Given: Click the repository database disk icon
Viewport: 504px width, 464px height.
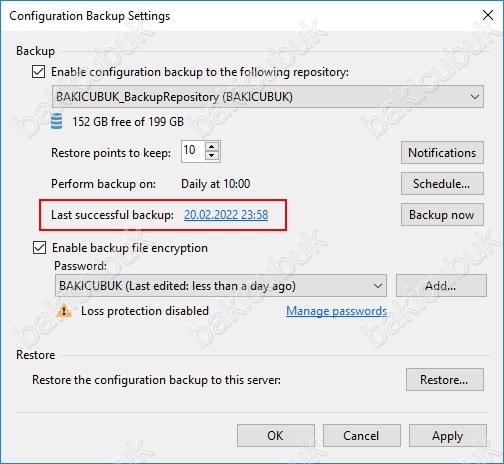Looking at the screenshot, I should pos(56,121).
